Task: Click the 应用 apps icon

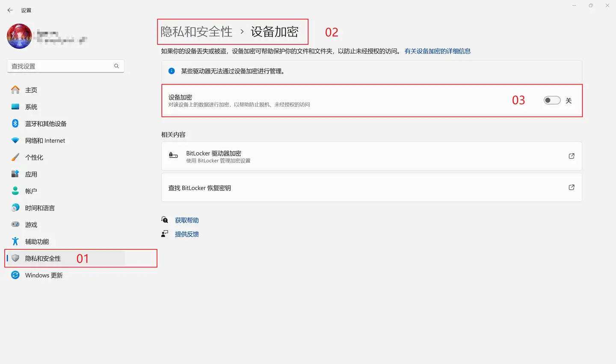Action: [15, 174]
